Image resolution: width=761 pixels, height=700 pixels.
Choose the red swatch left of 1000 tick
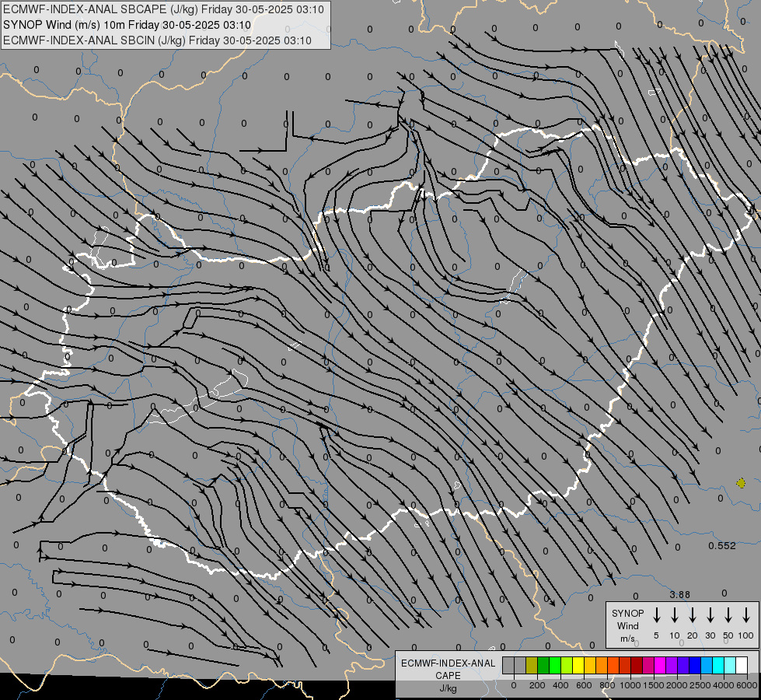[625, 666]
